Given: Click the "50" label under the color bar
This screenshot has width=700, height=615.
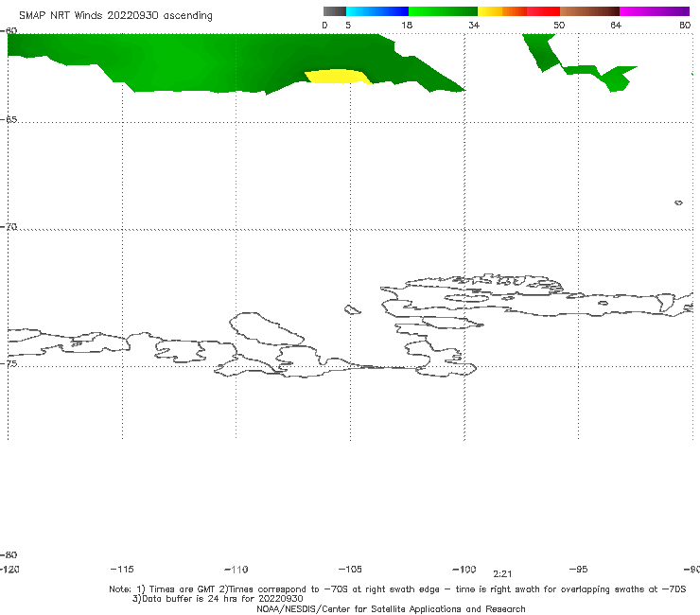Looking at the screenshot, I should (559, 25).
